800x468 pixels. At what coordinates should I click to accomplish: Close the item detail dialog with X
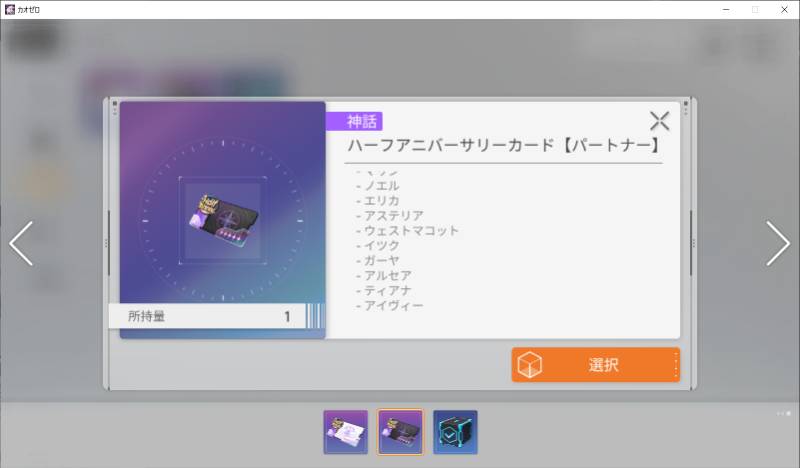659,121
